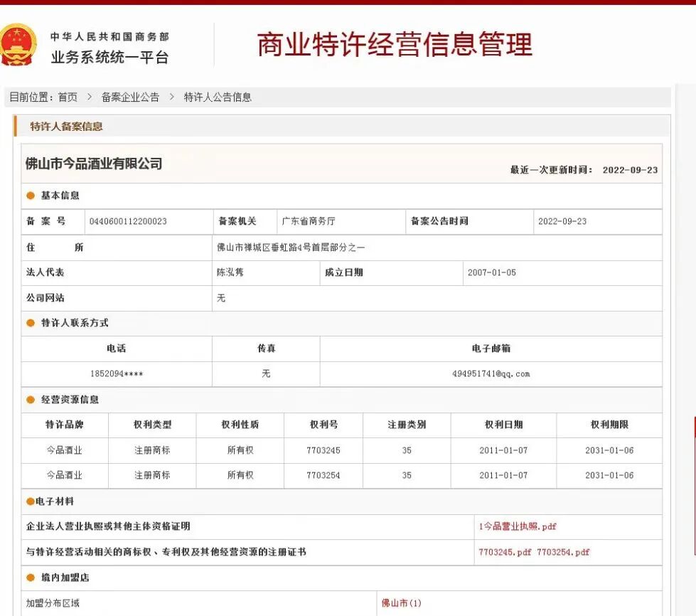Open 1今品营业执照.pdf attachment
Screen dimensions: 696x616
point(517,527)
